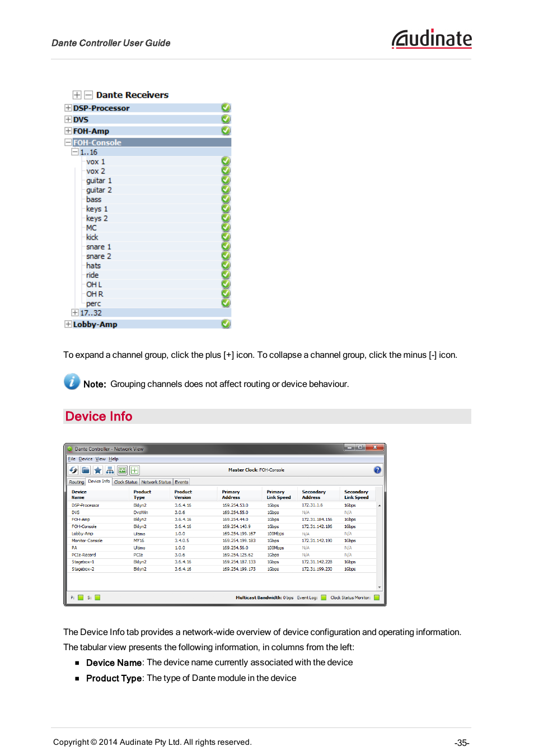Click the network tree toolbar icon

pos(110,470)
